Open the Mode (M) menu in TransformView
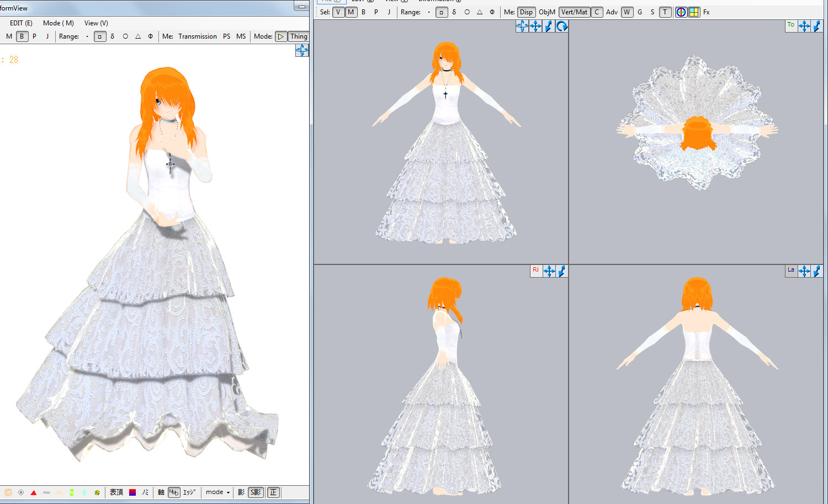 [x=59, y=23]
